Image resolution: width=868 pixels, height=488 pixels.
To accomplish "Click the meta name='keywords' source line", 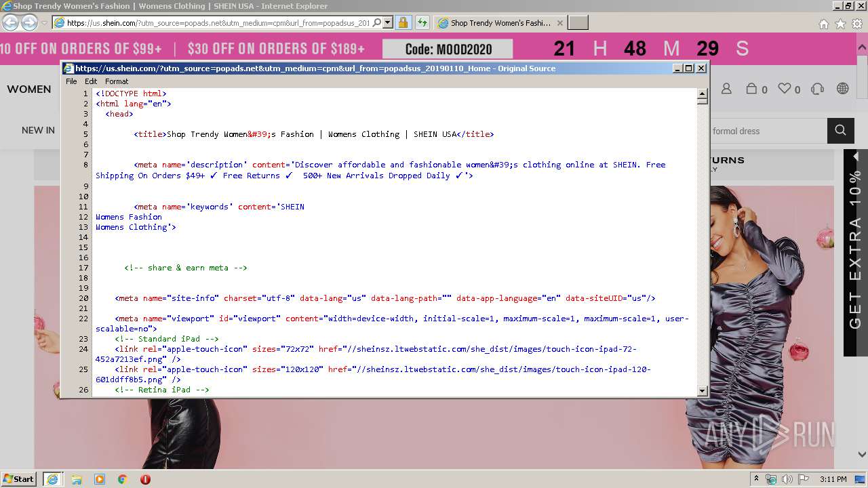I will (219, 207).
